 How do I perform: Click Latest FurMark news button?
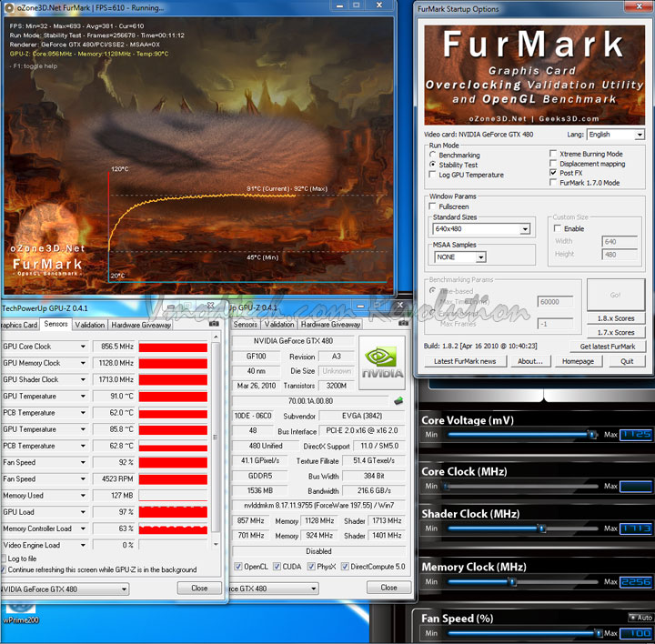(x=465, y=361)
